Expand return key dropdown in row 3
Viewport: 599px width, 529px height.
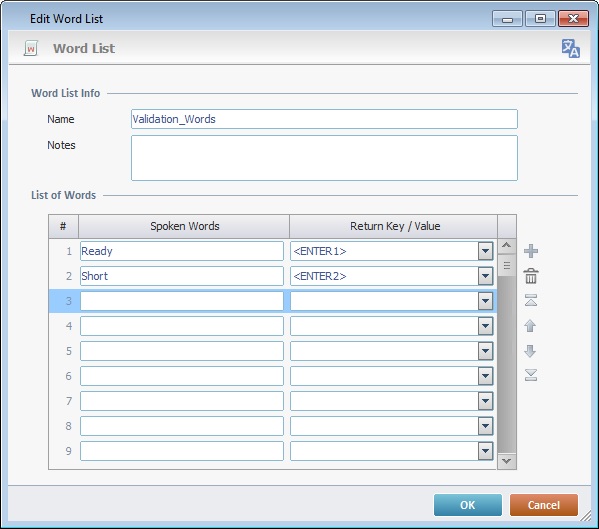[x=485, y=301]
